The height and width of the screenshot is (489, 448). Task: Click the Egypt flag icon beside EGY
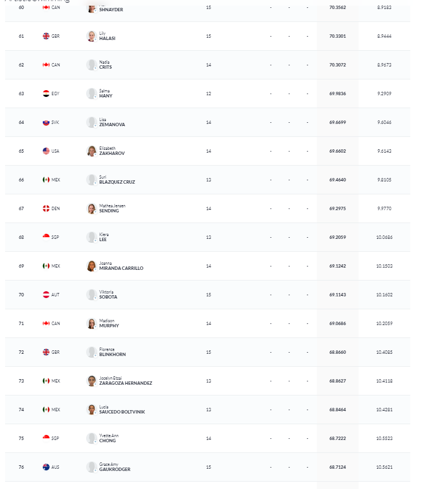click(46, 94)
